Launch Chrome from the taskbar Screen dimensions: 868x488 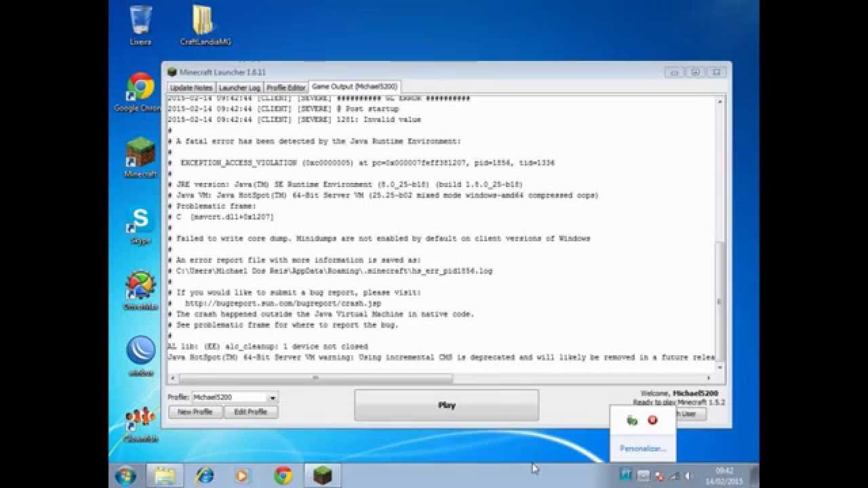coord(283,476)
